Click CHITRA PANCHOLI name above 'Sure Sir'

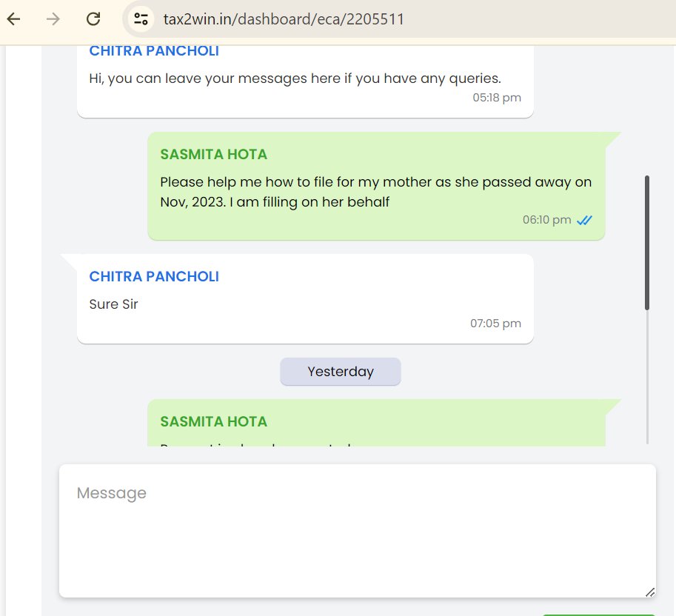coord(154,276)
